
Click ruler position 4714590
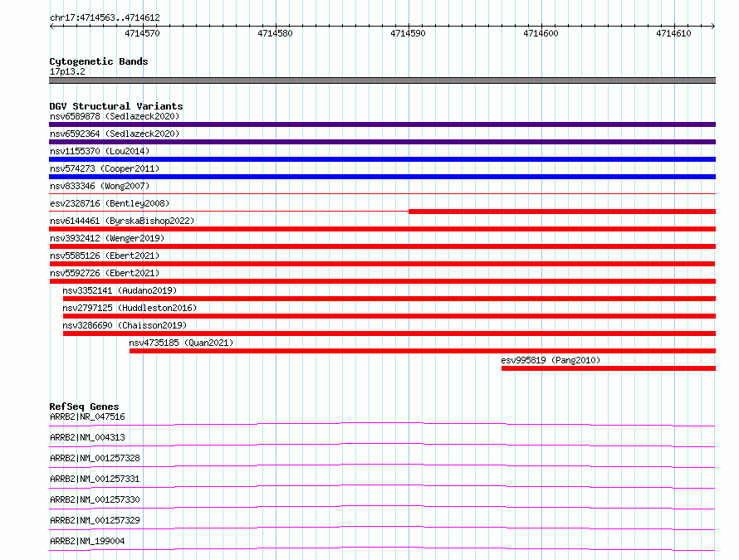click(x=409, y=33)
